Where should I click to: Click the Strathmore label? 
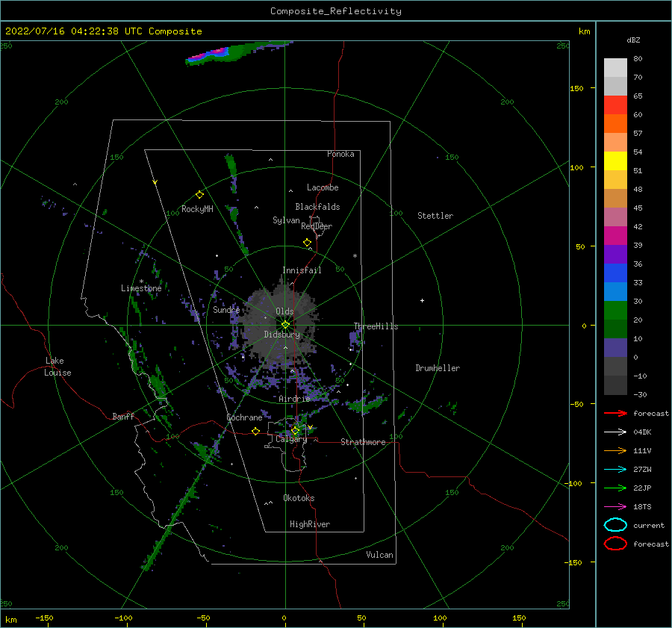363,442
